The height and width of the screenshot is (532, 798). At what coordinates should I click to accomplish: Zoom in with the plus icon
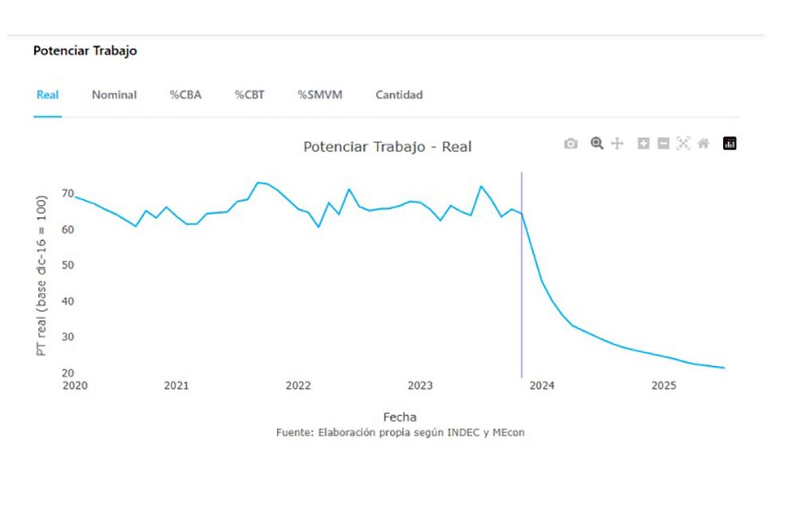643,144
